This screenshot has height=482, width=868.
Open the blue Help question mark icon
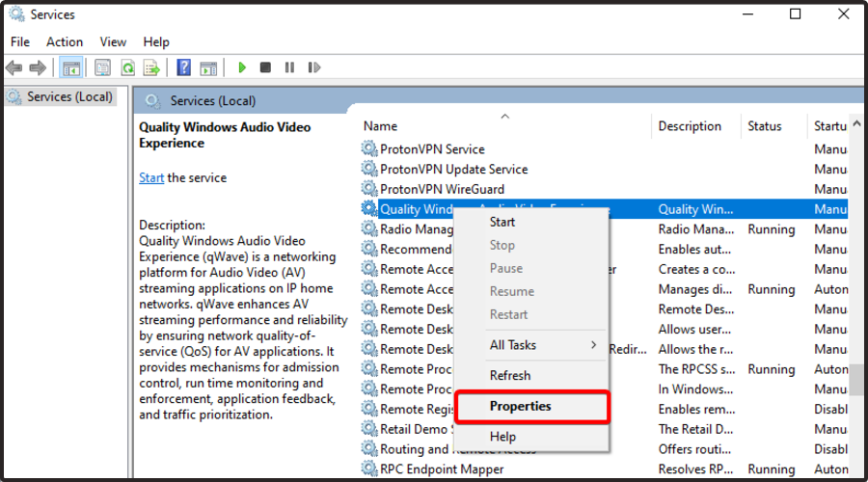point(184,67)
